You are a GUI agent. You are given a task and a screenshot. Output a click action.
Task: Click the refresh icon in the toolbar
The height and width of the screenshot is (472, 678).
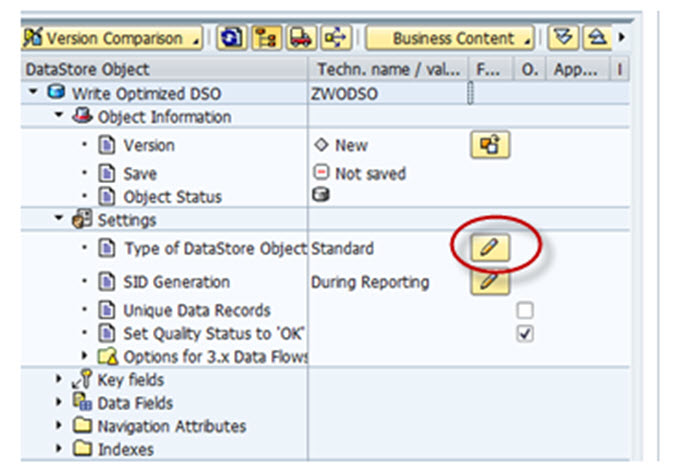click(x=227, y=39)
